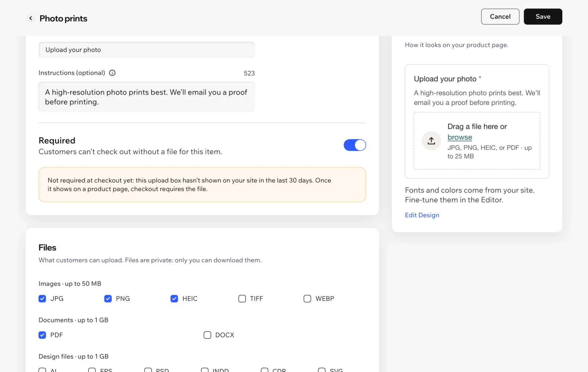Viewport: 588px width, 372px height.
Task: Click "Drag a file here or" text in preview
Action: click(477, 127)
